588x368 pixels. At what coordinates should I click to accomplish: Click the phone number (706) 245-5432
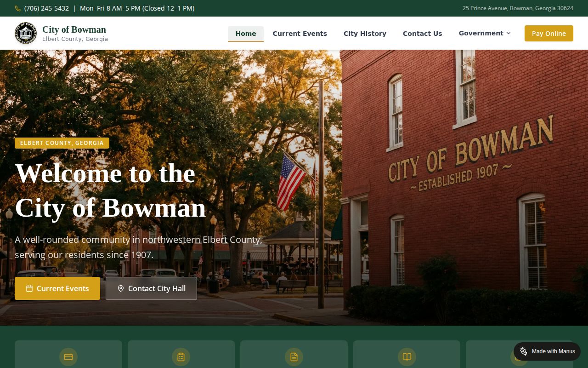[x=46, y=8]
